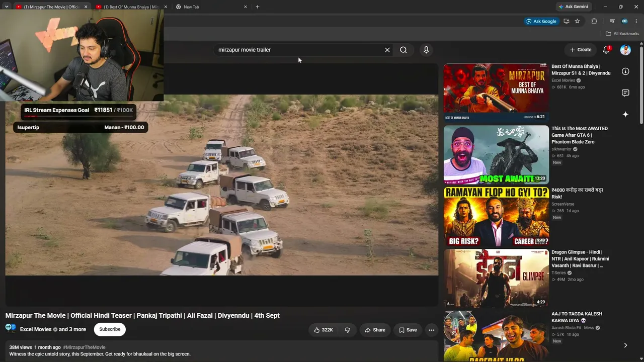Open the YouTube account avatar menu
The height and width of the screenshot is (362, 644).
pyautogui.click(x=625, y=50)
